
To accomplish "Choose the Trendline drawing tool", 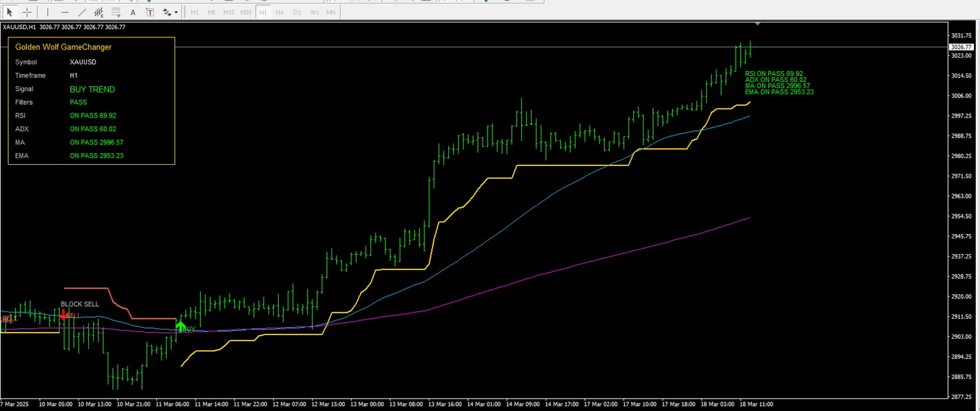I will tap(82, 12).
